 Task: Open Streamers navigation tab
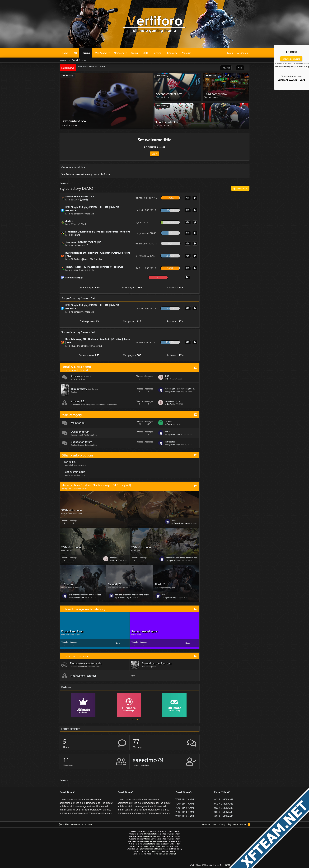tap(171, 53)
